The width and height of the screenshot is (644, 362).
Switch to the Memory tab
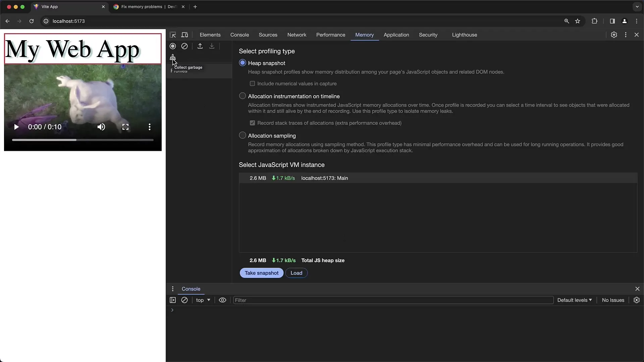[364, 35]
